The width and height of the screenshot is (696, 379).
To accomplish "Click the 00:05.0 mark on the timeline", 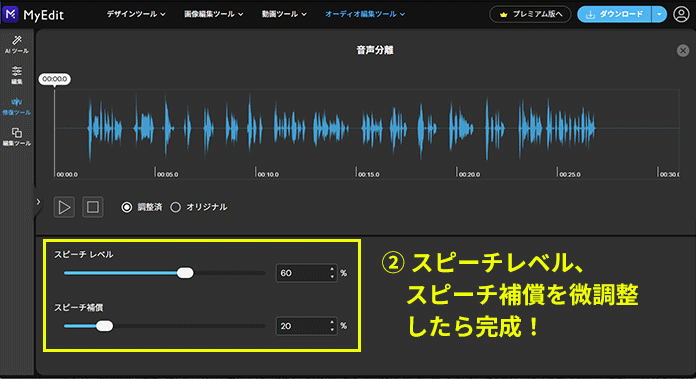I will point(167,174).
